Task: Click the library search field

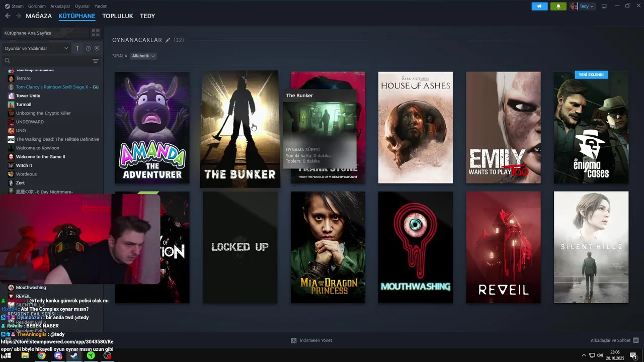Action: [50, 61]
